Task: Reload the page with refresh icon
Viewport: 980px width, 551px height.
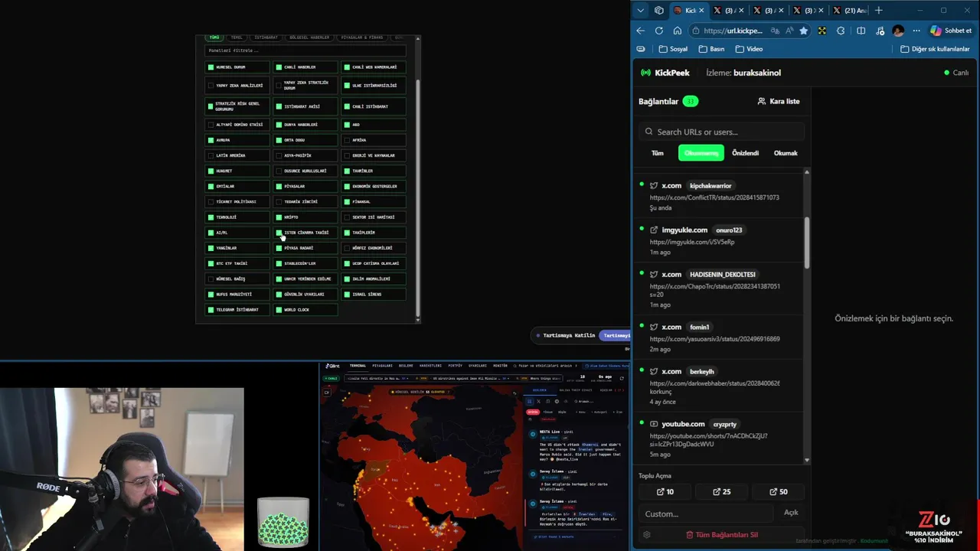Action: pyautogui.click(x=659, y=31)
